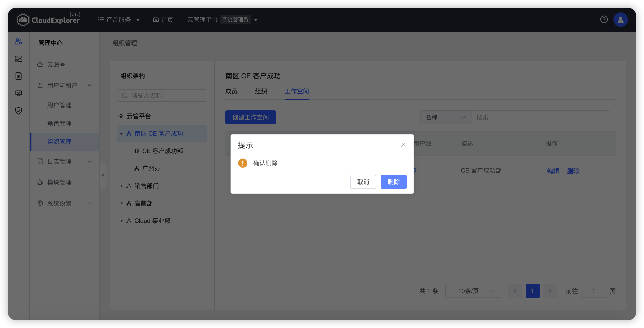644x328 pixels.
Task: Open the 名称 search field dropdown
Action: click(446, 117)
